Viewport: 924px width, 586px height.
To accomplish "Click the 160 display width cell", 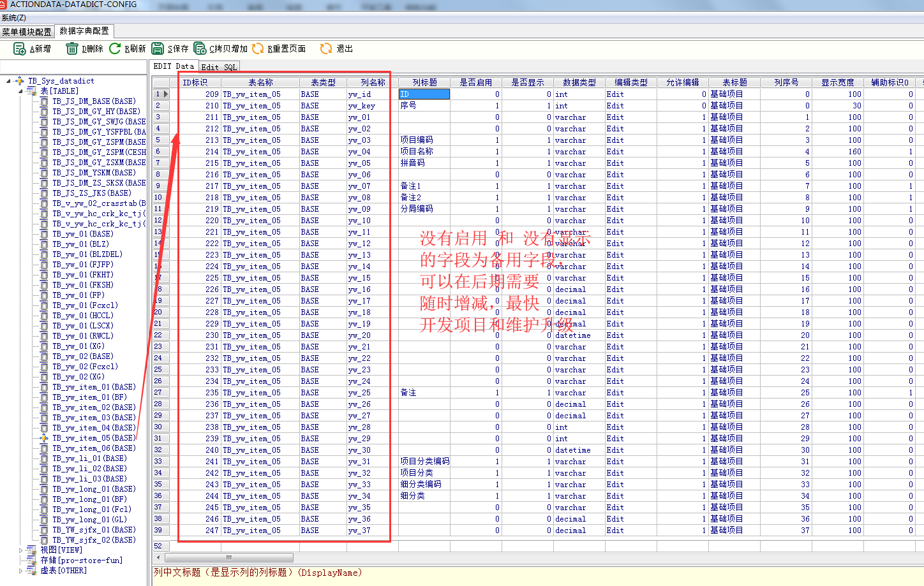I will click(x=837, y=152).
